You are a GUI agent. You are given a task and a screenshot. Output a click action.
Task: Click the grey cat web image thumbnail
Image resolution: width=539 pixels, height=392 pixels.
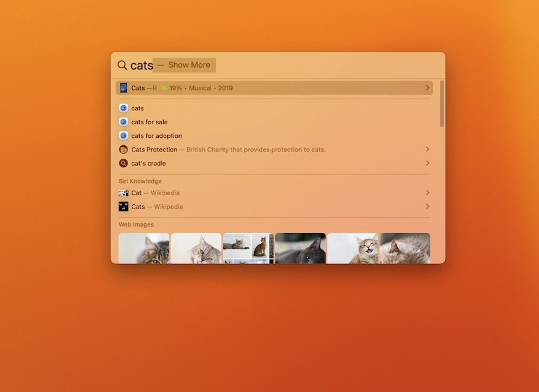pyautogui.click(x=300, y=249)
